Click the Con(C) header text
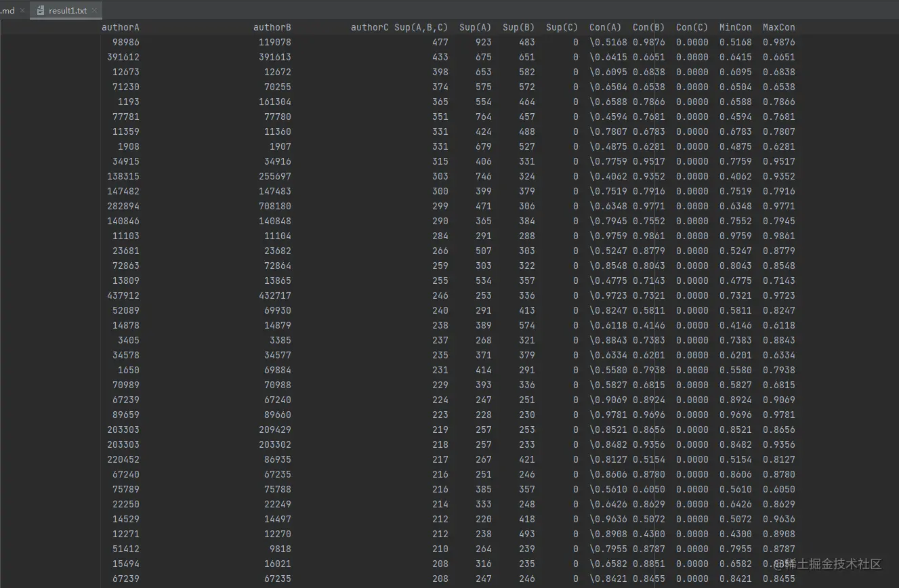The height and width of the screenshot is (588, 899). tap(692, 27)
